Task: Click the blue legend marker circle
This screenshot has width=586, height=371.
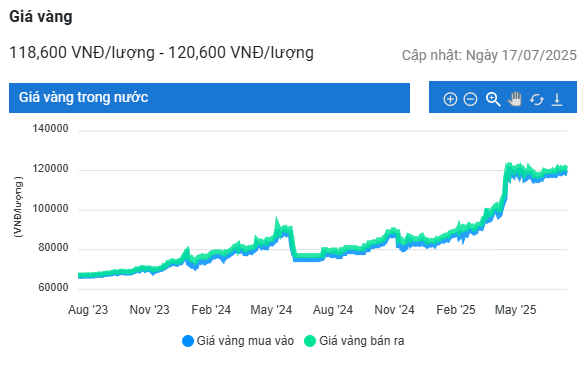Action: pyautogui.click(x=188, y=341)
